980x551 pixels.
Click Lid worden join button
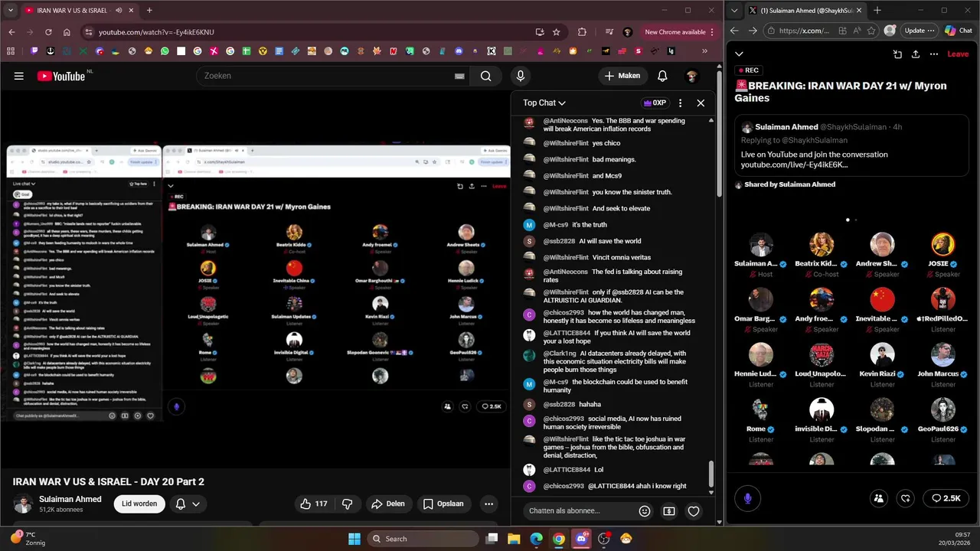pos(139,504)
